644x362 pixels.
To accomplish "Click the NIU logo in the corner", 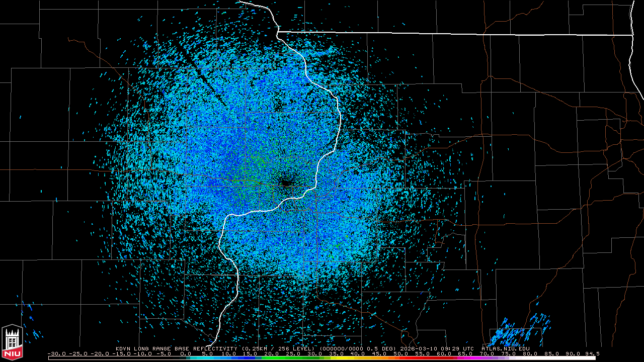I will tap(12, 343).
